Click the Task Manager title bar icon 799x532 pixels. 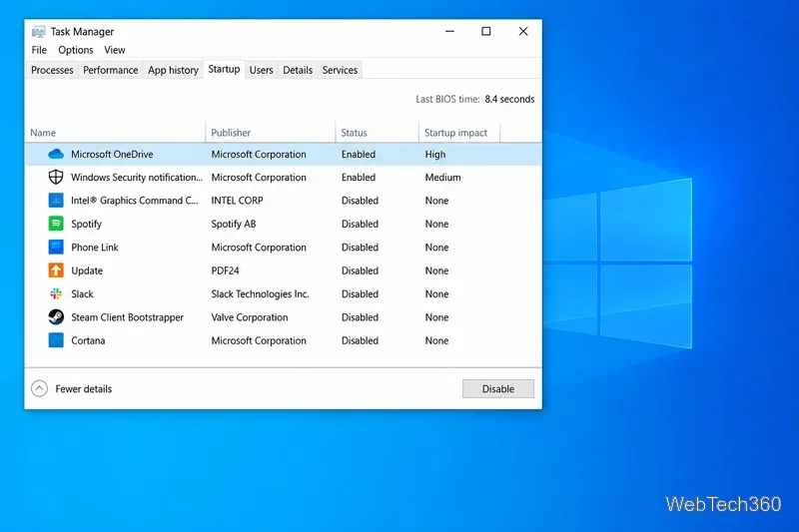(38, 32)
